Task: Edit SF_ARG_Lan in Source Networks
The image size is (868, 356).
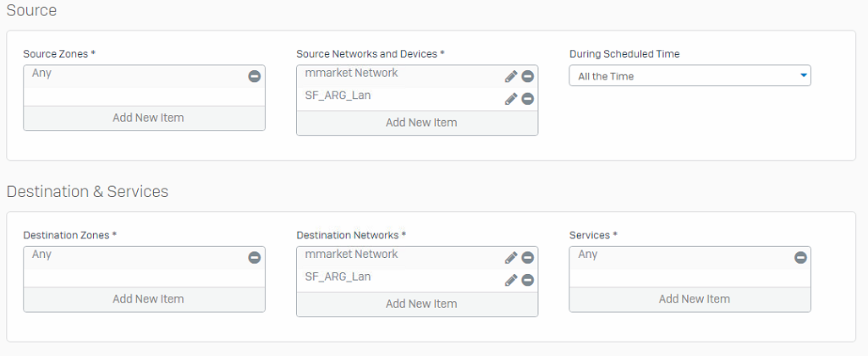Action: [511, 99]
